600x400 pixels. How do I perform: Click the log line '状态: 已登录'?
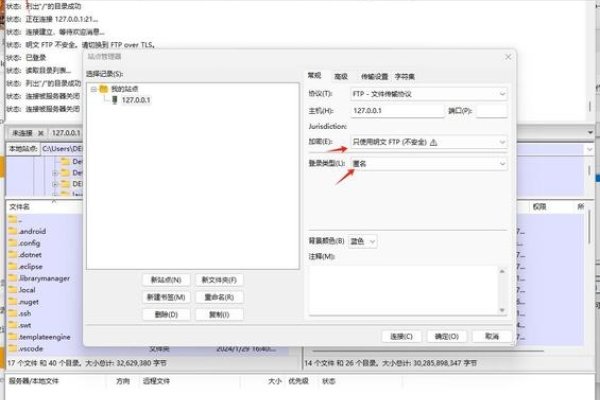coord(26,58)
